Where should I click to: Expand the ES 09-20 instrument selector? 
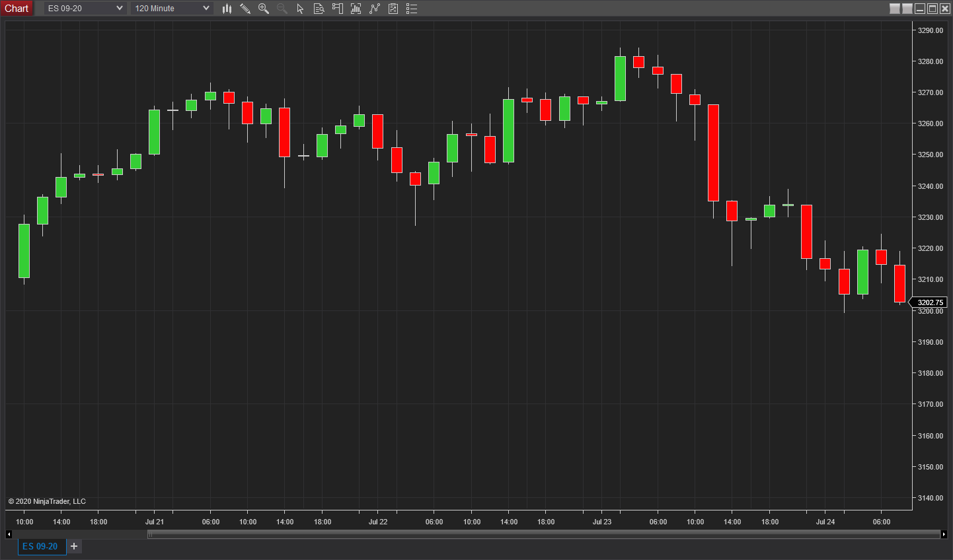[x=85, y=9]
